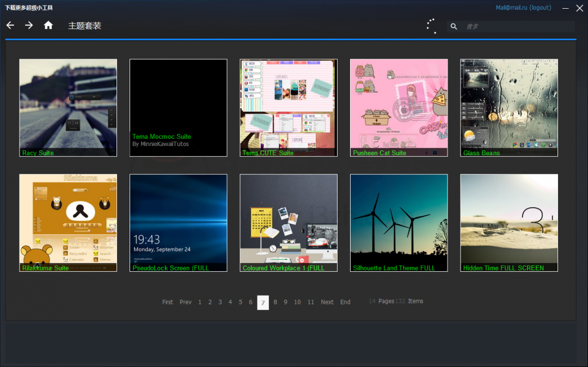Screen dimensions: 588x367
Task: Minimize the window
Action: 566,8
